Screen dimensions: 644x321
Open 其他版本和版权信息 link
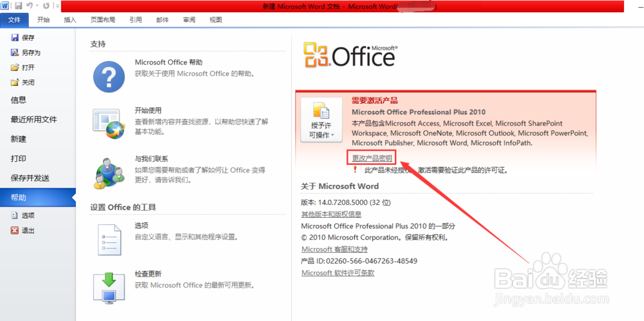[x=332, y=214]
